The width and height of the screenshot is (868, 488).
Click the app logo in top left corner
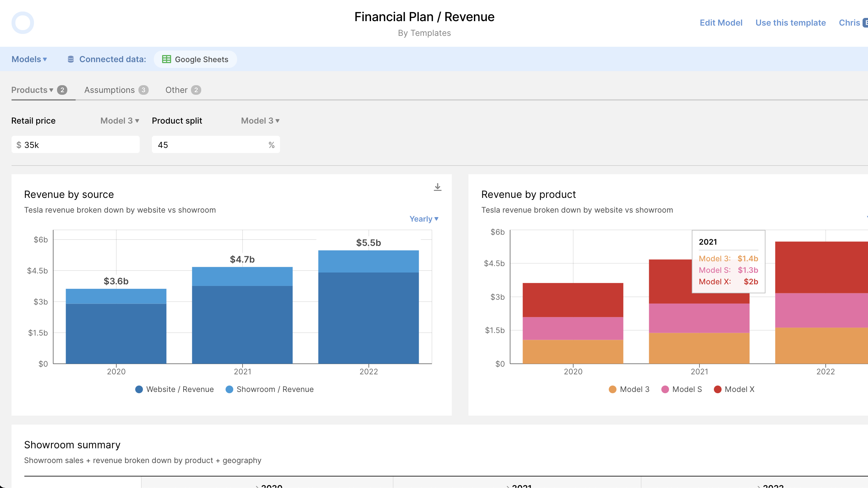pos(22,22)
